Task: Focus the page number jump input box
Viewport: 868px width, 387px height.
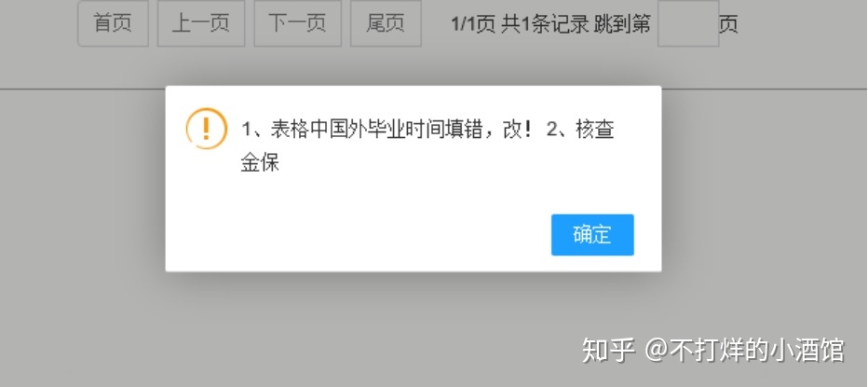Action: pyautogui.click(x=688, y=24)
